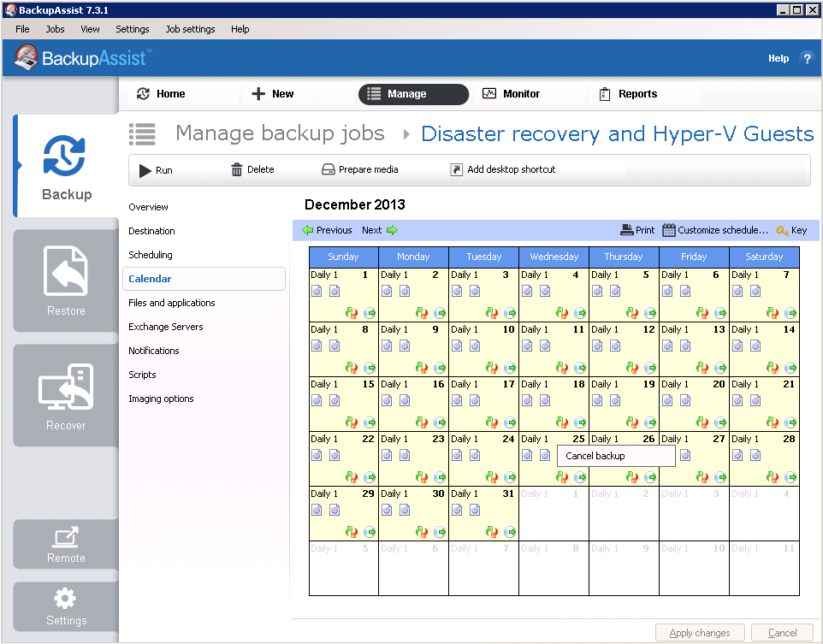The image size is (823, 644).
Task: Open the Restore section in the sidebar
Action: 66,281
